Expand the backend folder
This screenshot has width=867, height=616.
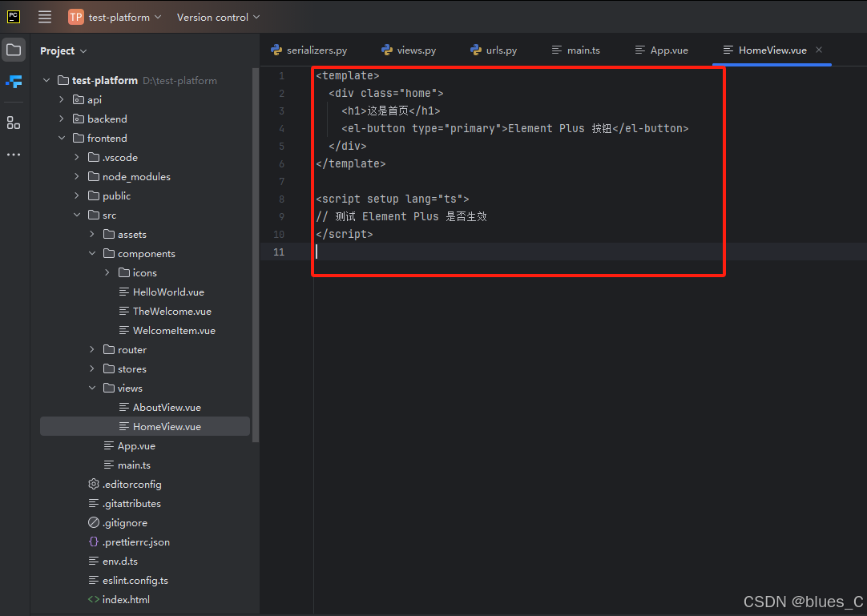tap(62, 119)
